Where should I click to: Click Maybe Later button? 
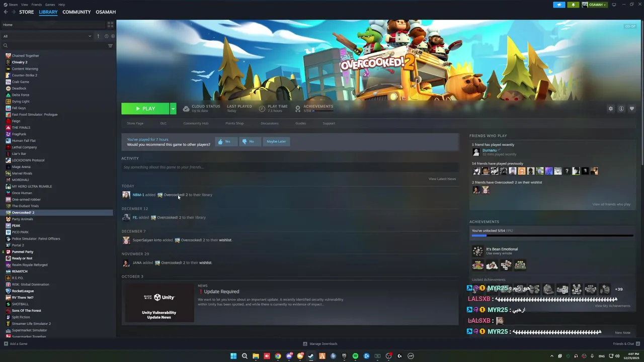click(x=276, y=142)
